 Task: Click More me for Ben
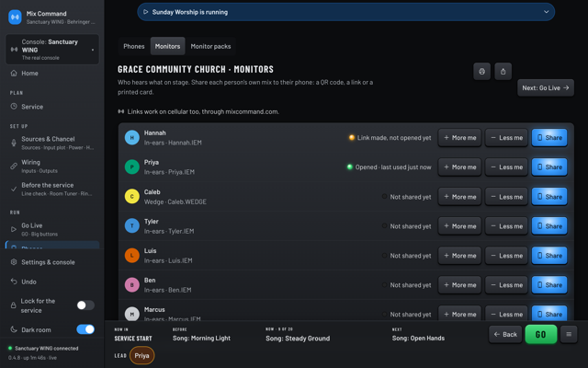pyautogui.click(x=459, y=284)
